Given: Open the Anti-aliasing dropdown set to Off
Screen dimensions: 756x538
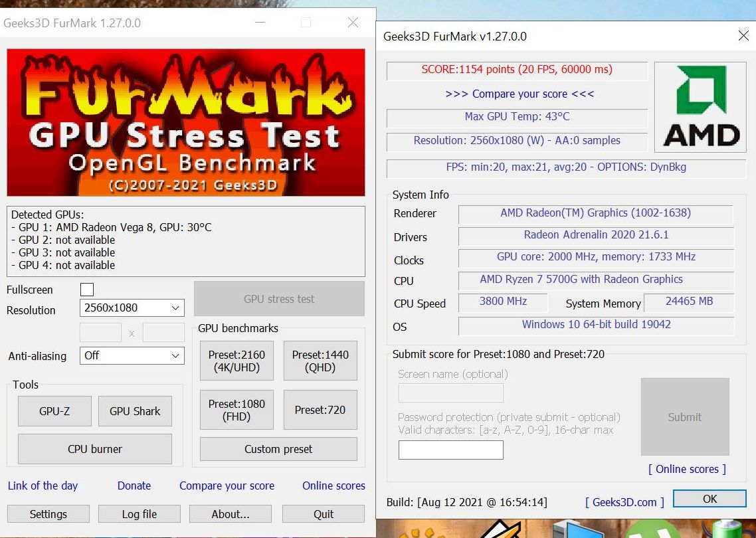Looking at the screenshot, I should coord(132,356).
